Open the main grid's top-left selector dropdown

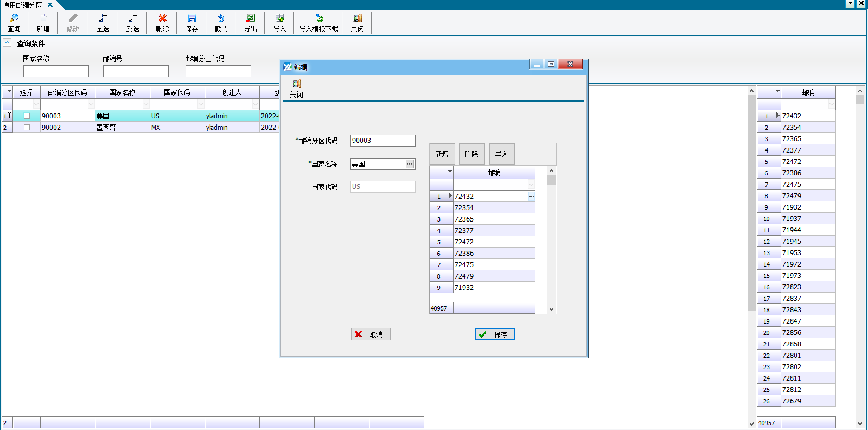[x=9, y=91]
